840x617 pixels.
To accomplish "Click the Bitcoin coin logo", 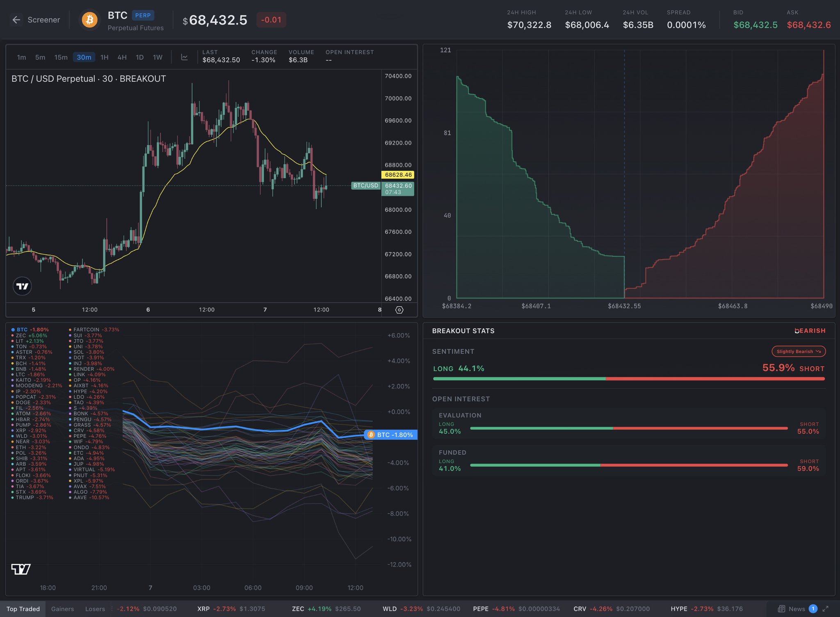I will (x=89, y=20).
